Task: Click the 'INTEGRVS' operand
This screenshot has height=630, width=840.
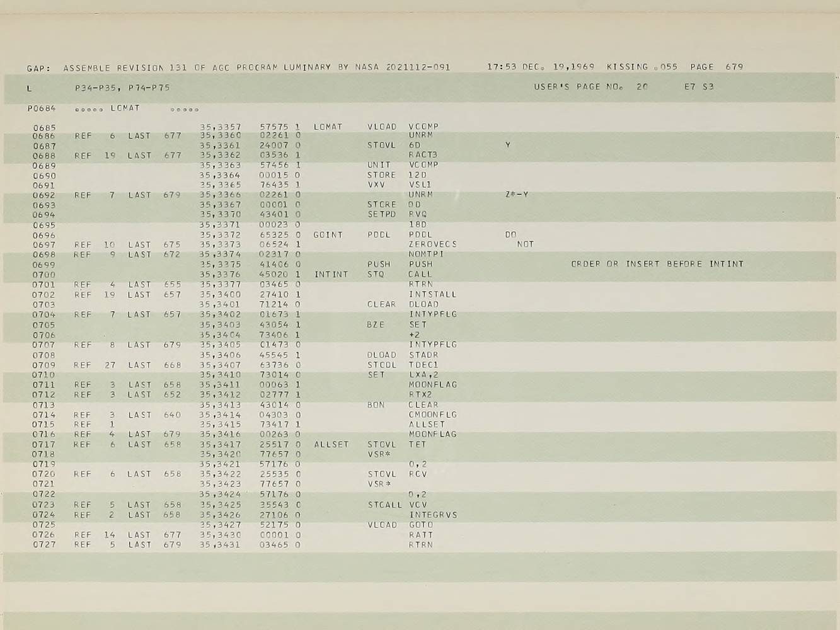Action: pos(432,515)
